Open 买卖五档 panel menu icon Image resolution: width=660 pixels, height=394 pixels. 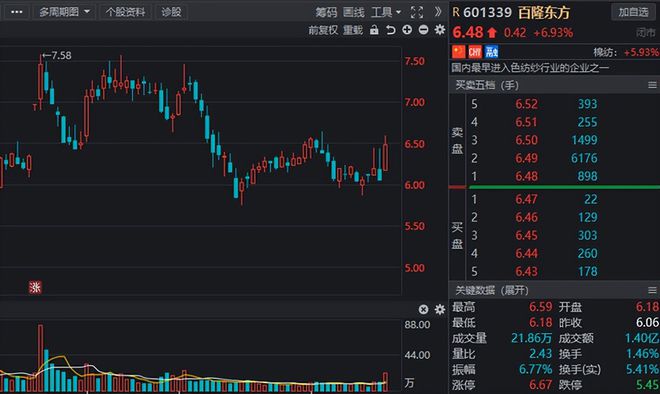[x=652, y=85]
